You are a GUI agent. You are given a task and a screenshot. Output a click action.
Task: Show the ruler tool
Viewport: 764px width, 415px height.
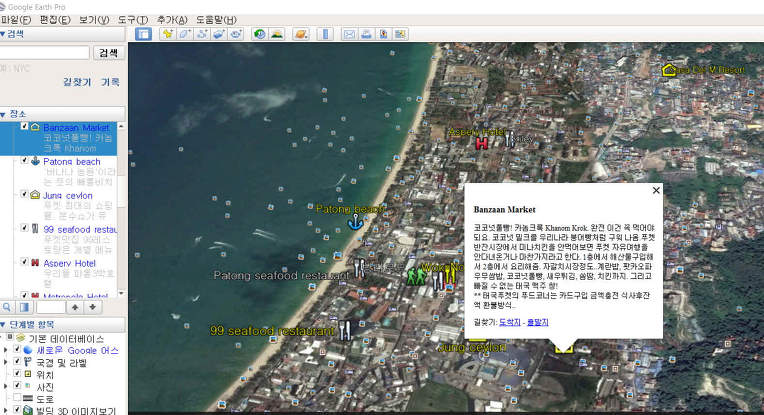325,34
